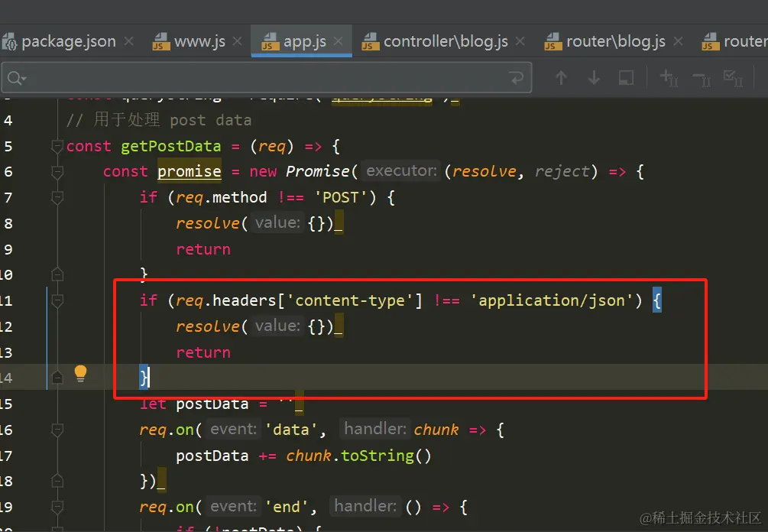Click the fold end marker beside lightbulb
Image resolution: width=768 pixels, height=532 pixels.
pos(57,377)
